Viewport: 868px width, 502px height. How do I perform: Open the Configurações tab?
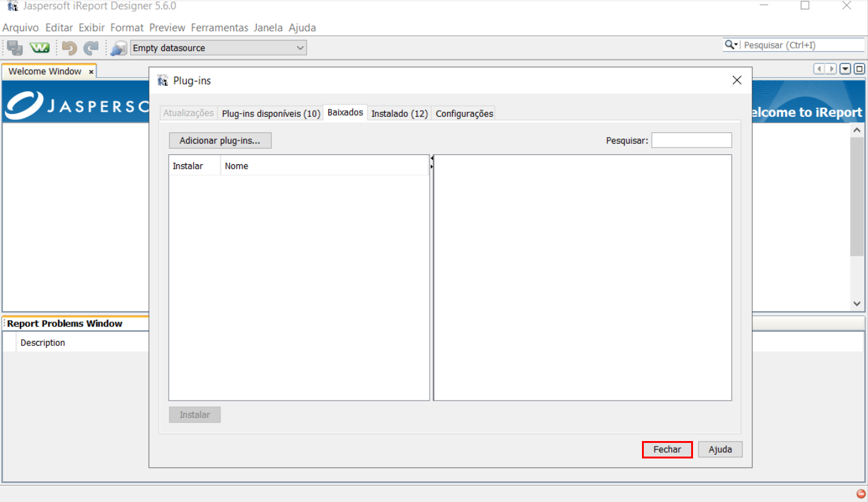pyautogui.click(x=465, y=113)
